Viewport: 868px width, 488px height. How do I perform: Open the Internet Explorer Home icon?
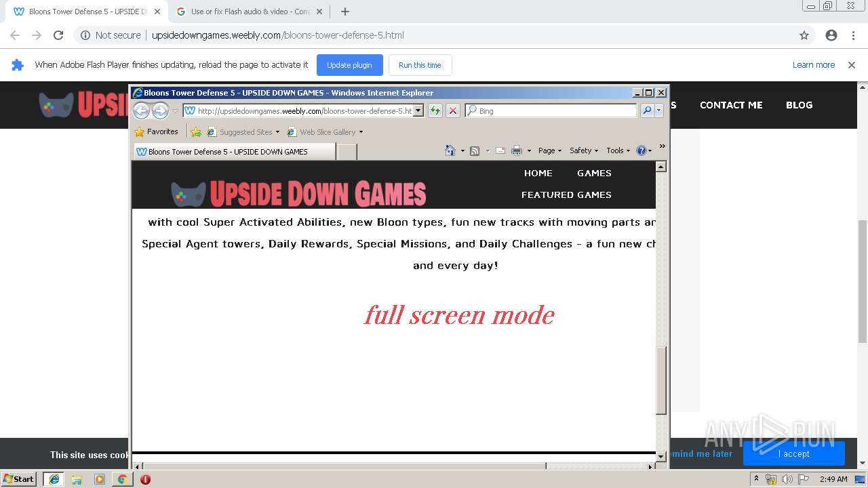pyautogui.click(x=450, y=150)
